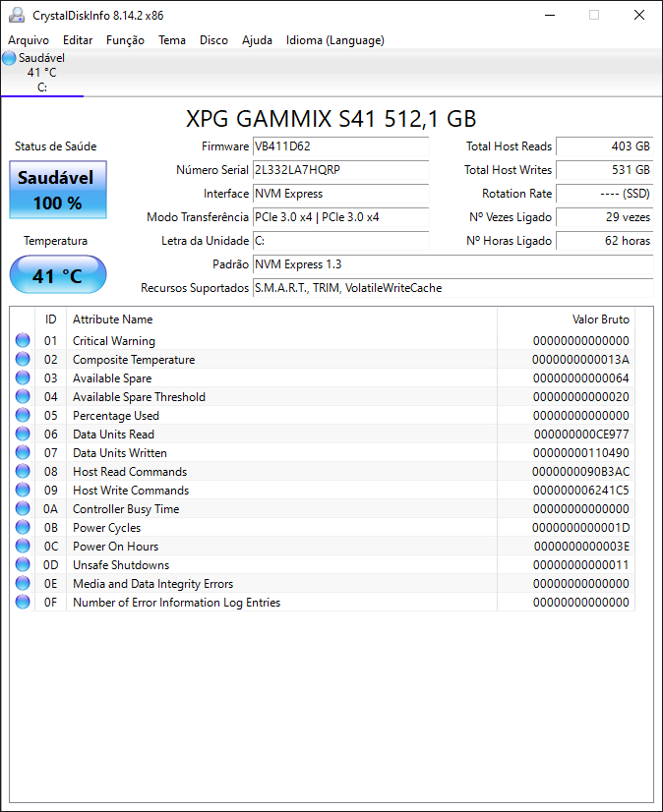Click status orb for Data Units Written row
This screenshot has height=812, width=663.
click(23, 452)
